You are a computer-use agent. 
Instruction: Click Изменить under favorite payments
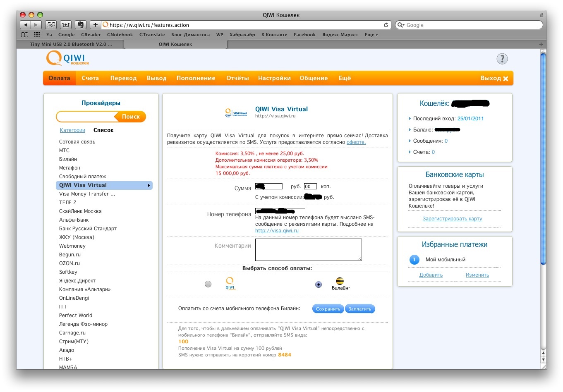click(x=477, y=275)
